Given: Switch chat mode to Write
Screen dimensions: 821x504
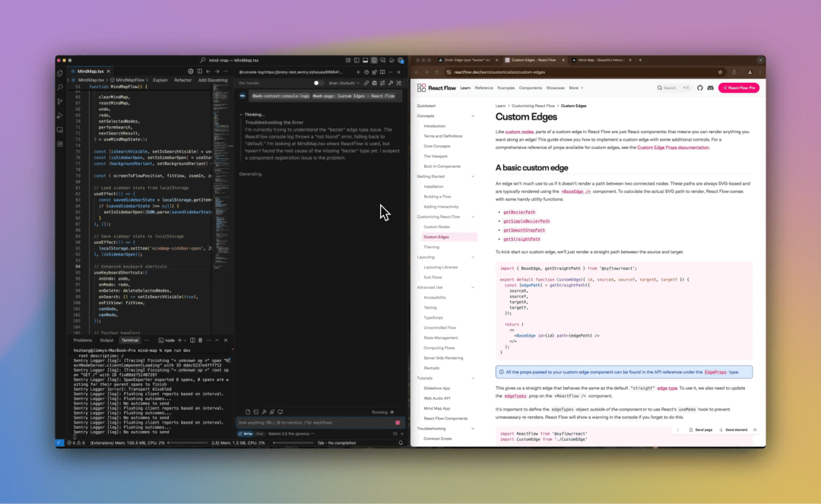Looking at the screenshot, I should pyautogui.click(x=244, y=433).
